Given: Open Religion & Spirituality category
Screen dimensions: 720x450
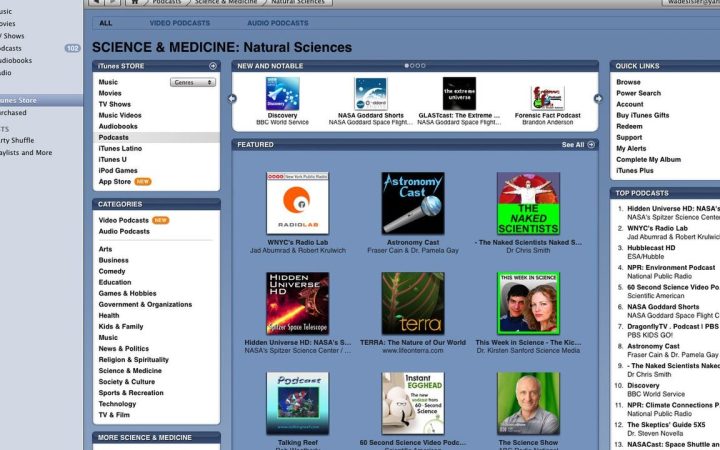Looking at the screenshot, I should 134,359.
